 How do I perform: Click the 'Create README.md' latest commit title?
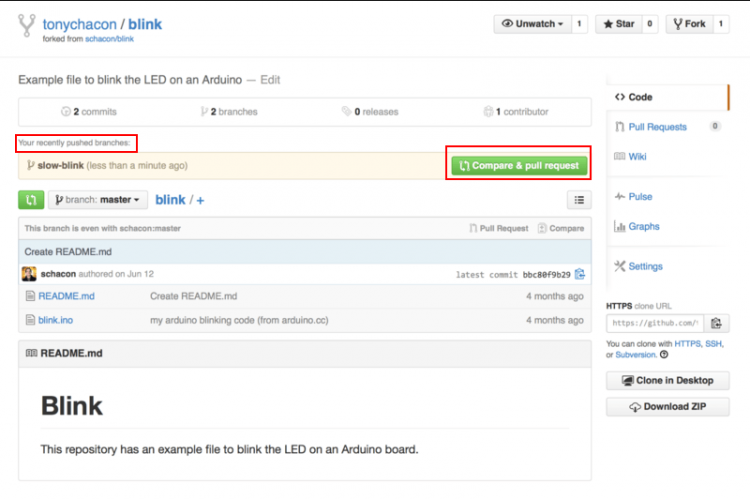pos(68,252)
